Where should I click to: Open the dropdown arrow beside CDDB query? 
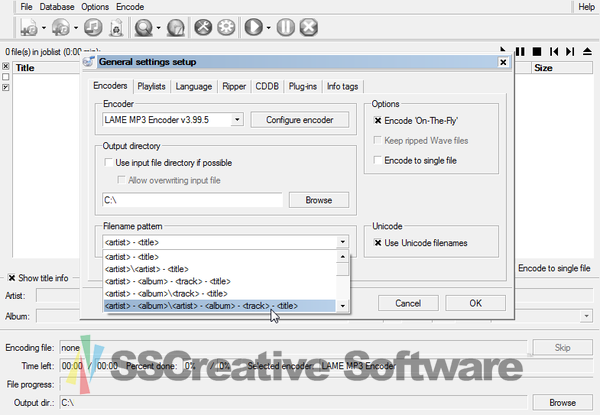(158, 28)
